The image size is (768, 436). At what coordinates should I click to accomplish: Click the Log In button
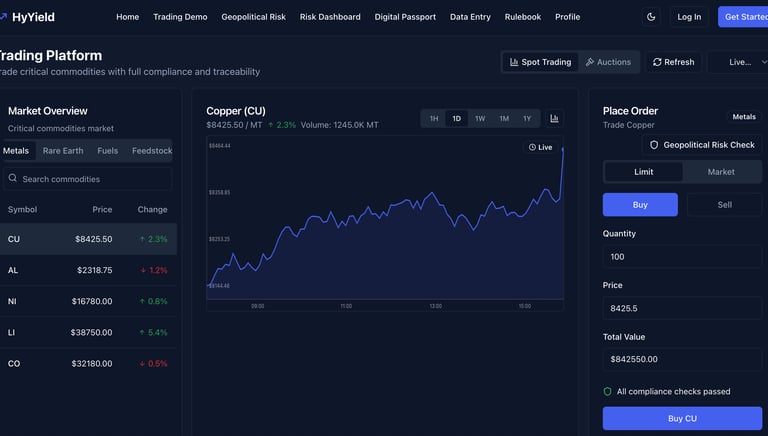[x=689, y=17]
